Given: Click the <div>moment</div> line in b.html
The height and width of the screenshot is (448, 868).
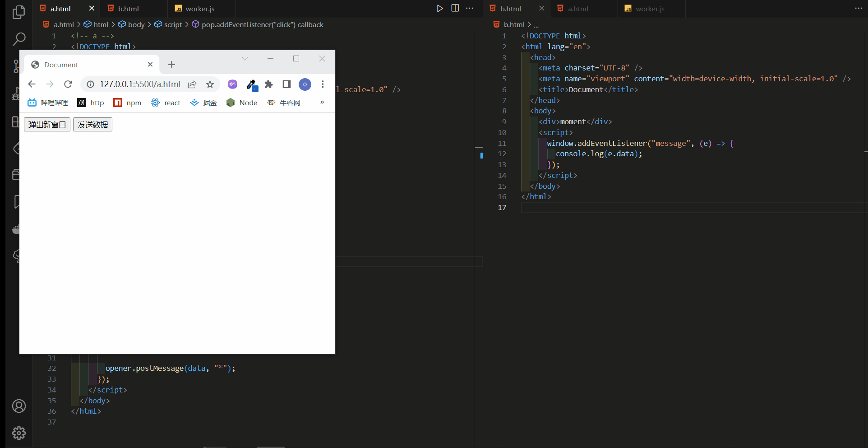Looking at the screenshot, I should pyautogui.click(x=575, y=122).
